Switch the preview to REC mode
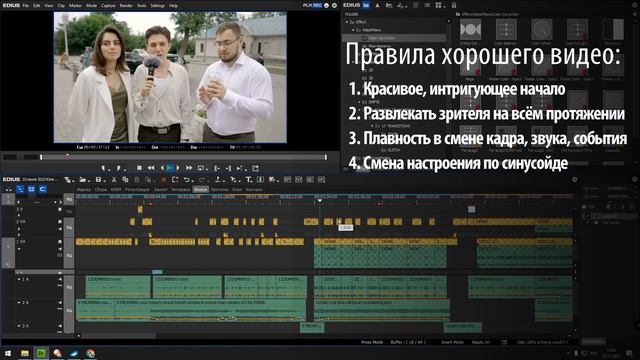Image resolution: width=640 pixels, height=360 pixels. click(x=317, y=5)
